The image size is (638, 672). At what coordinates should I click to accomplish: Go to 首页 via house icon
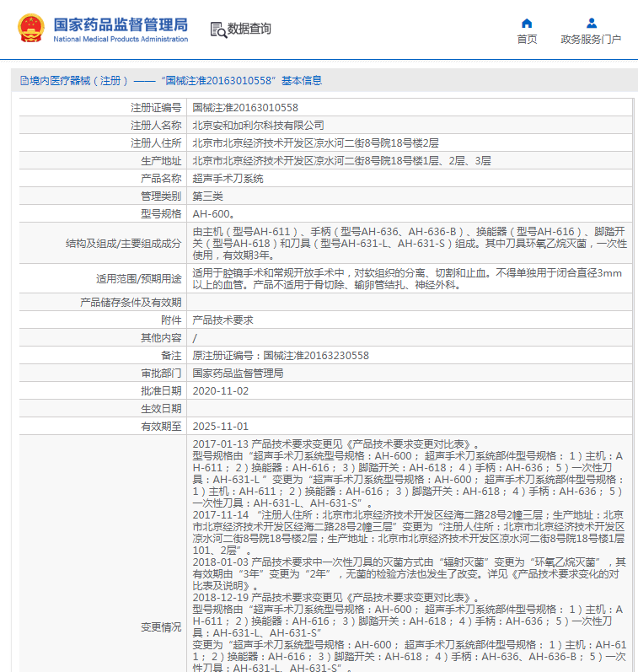527,23
